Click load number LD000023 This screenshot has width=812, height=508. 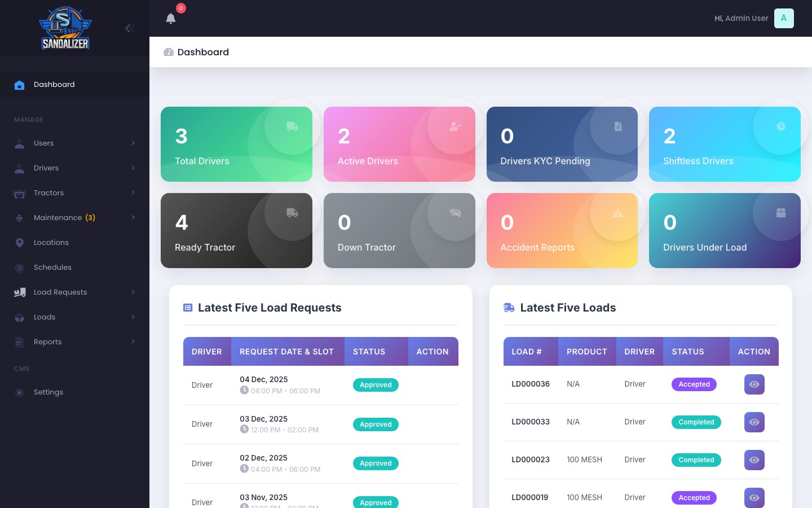click(531, 460)
